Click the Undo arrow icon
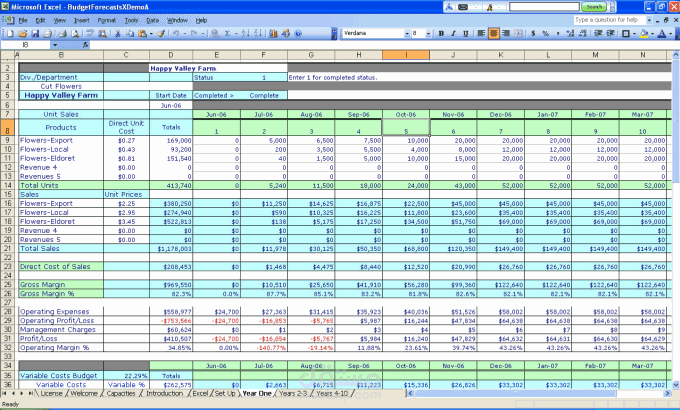The width and height of the screenshot is (680, 410). [176, 33]
